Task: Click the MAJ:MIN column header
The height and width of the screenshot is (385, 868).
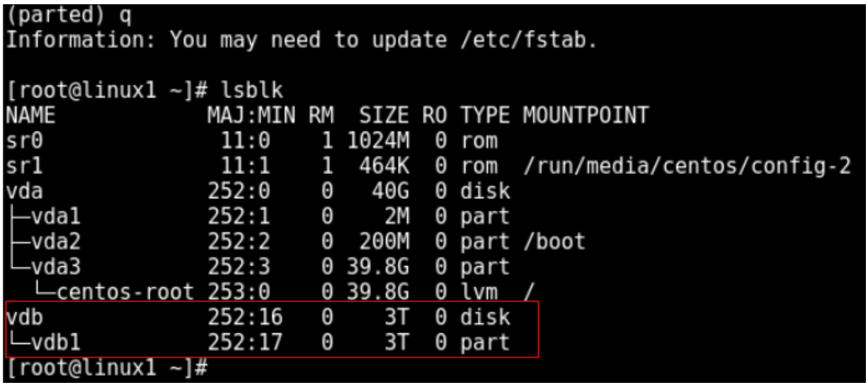Action: pos(251,115)
